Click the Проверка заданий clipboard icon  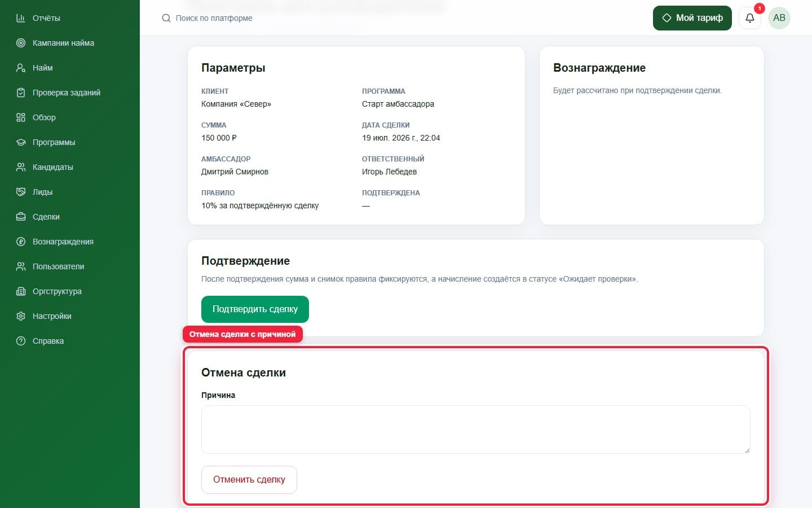click(21, 93)
